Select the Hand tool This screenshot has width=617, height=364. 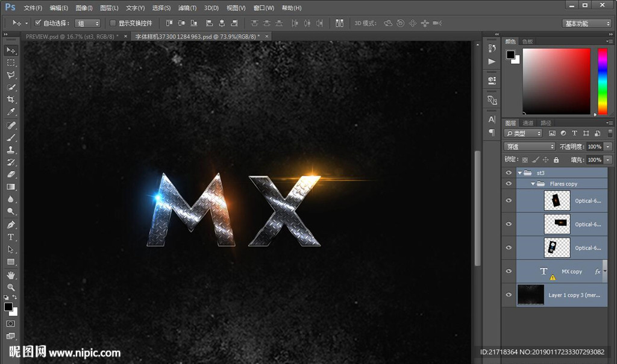(x=11, y=274)
